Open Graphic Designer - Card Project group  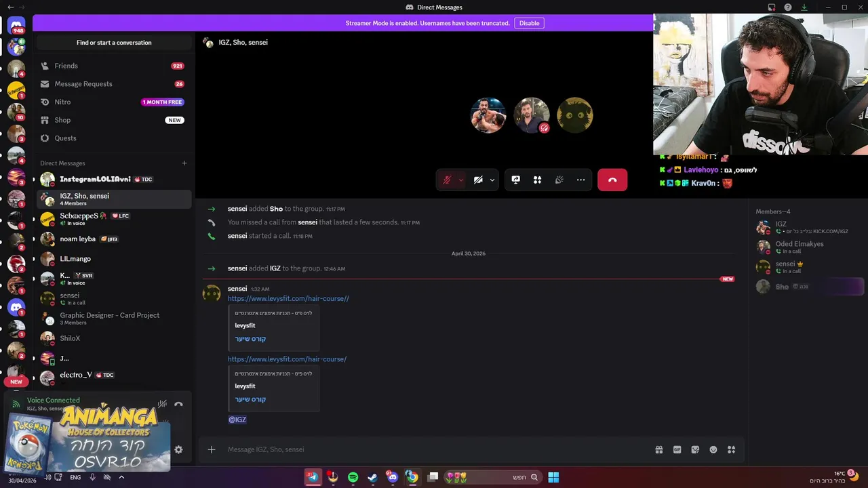pos(114,319)
